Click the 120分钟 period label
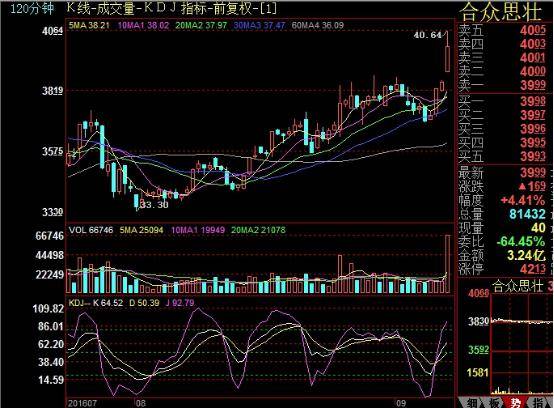The width and height of the screenshot is (554, 408). click(32, 8)
